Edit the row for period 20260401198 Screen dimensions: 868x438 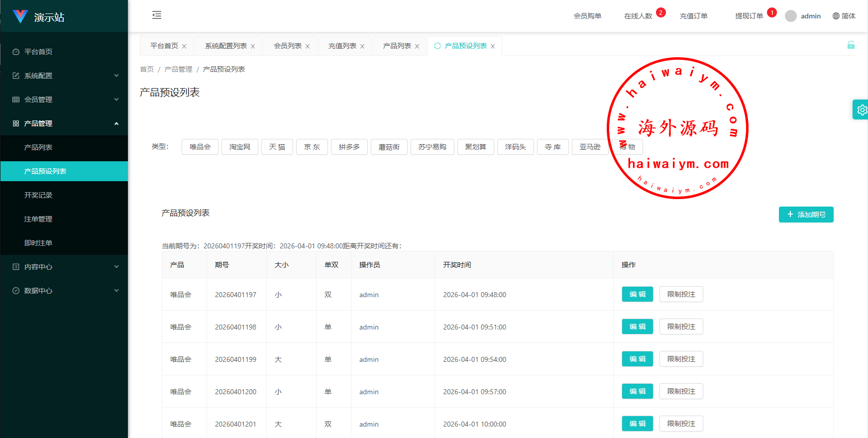click(x=637, y=327)
